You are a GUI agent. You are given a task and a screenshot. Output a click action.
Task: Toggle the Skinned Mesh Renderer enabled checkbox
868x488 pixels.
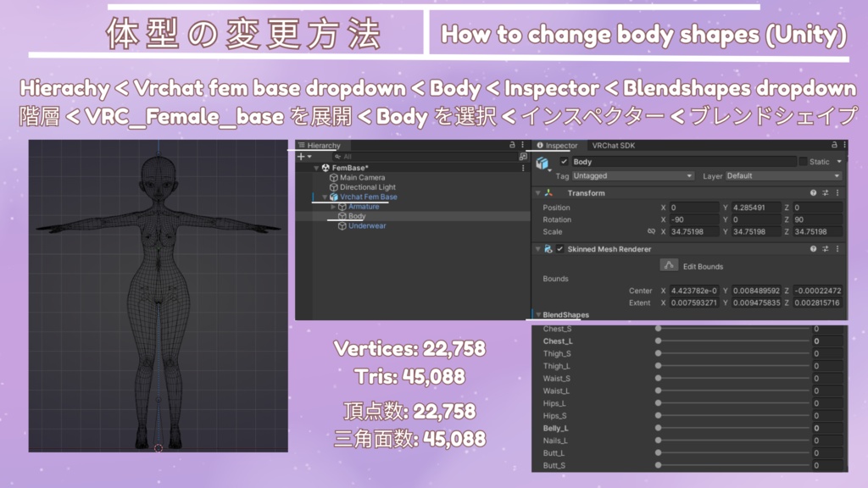559,249
